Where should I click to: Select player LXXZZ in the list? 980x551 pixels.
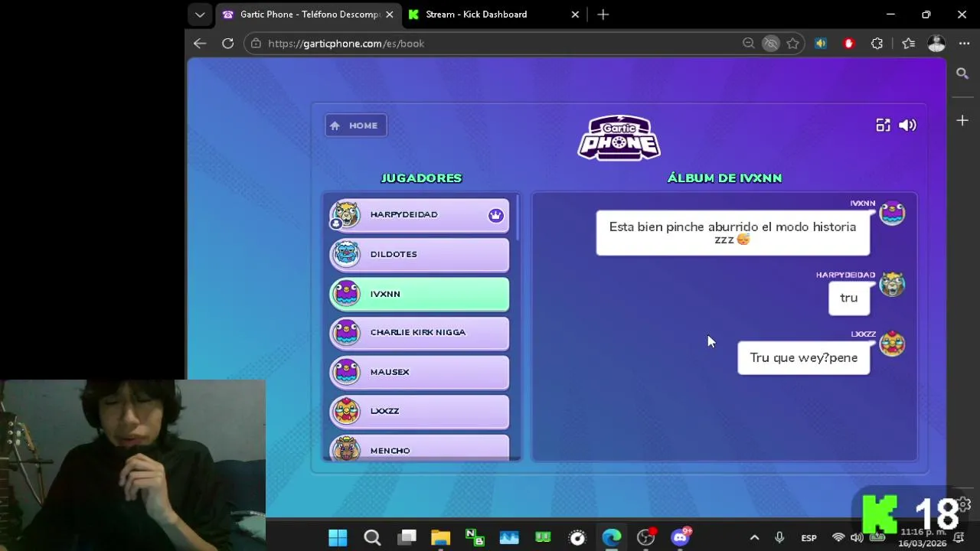419,411
